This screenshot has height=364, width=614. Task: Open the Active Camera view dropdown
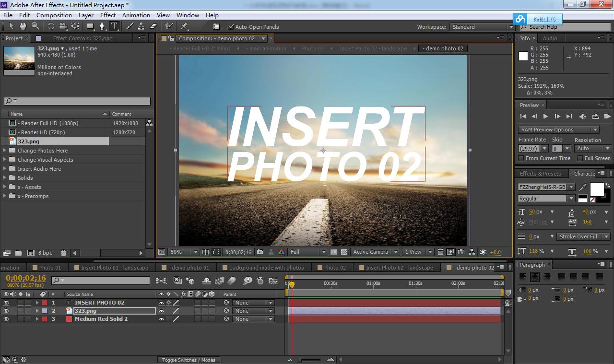coord(375,252)
